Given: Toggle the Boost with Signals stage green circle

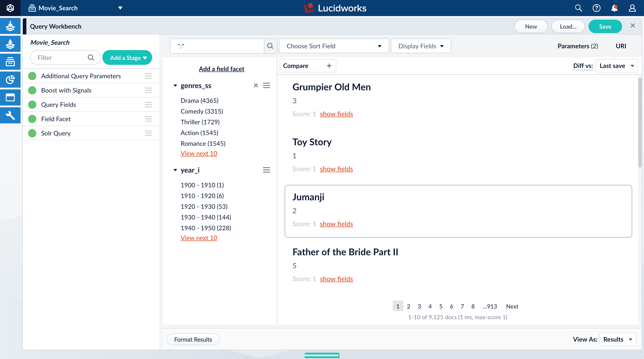Looking at the screenshot, I should (32, 90).
